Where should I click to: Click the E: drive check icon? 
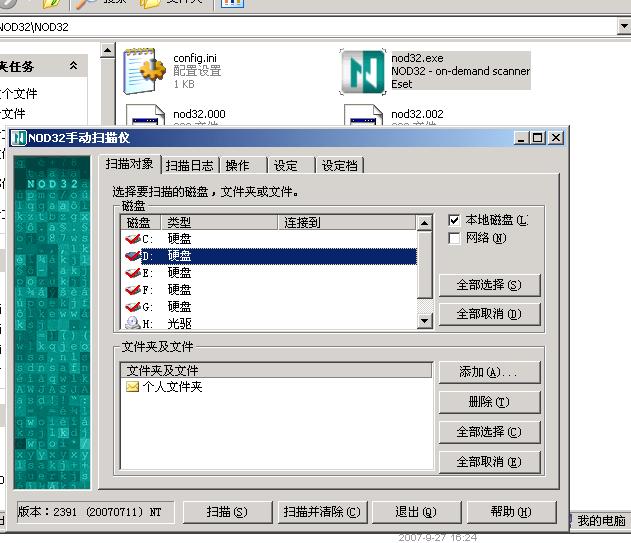coord(133,273)
